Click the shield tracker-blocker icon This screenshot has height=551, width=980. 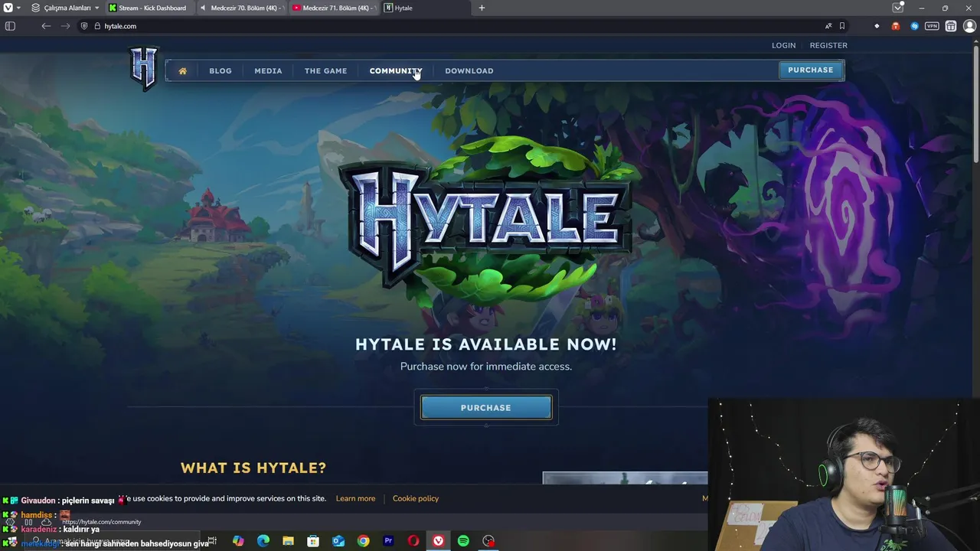[x=84, y=26]
